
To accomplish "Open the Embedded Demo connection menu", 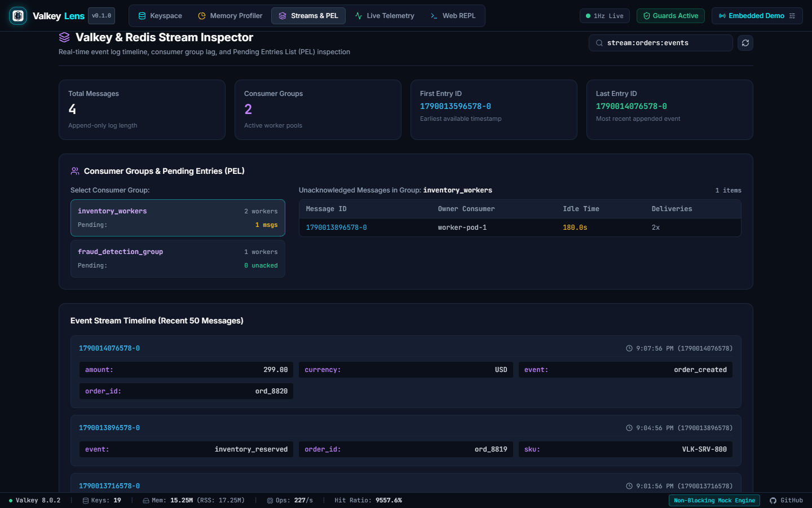I will [x=757, y=16].
